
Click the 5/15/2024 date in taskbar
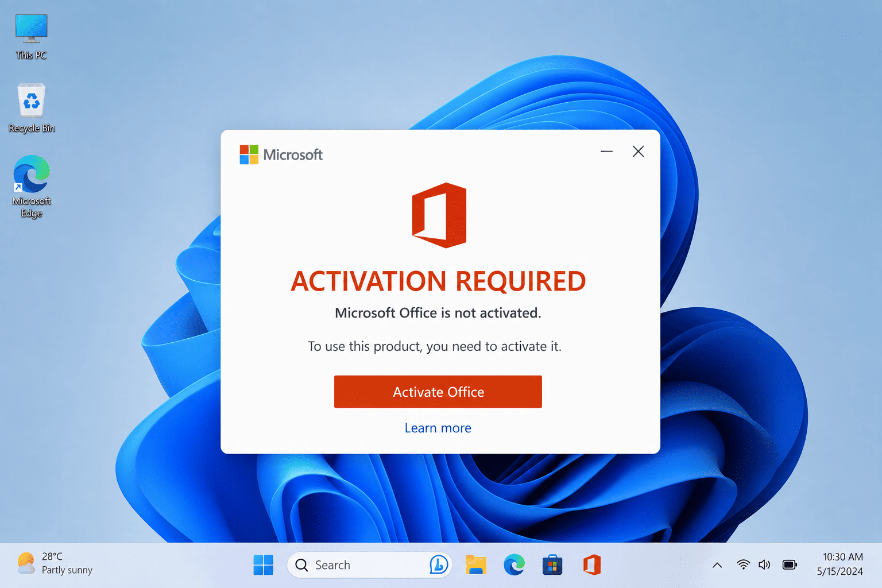840,571
